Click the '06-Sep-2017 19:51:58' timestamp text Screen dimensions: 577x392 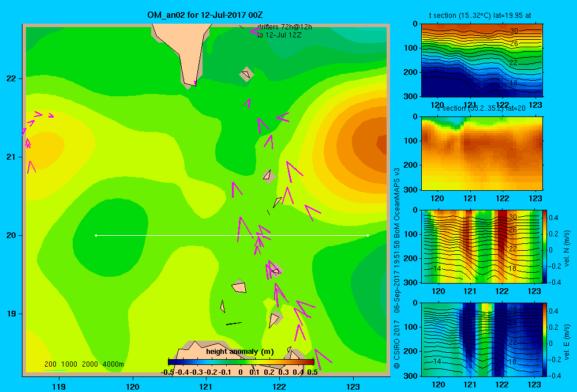tap(397, 276)
